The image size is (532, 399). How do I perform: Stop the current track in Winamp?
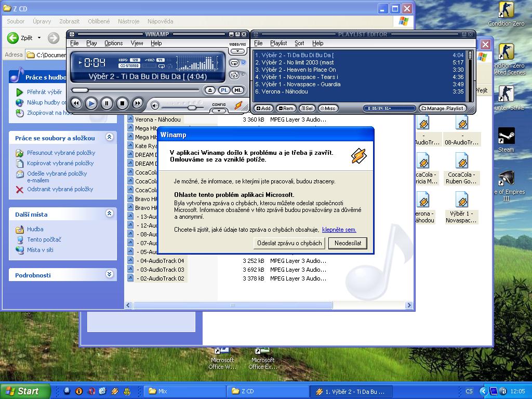point(122,103)
